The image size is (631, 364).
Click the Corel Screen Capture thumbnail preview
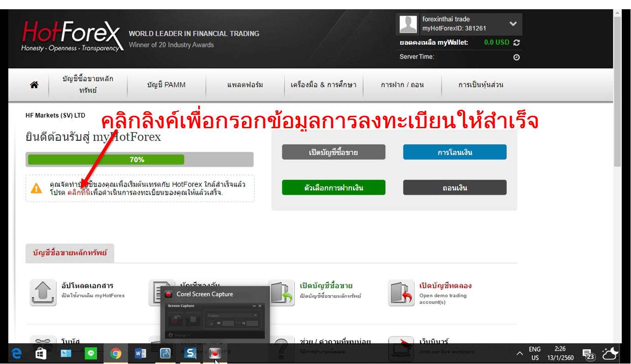tap(215, 321)
